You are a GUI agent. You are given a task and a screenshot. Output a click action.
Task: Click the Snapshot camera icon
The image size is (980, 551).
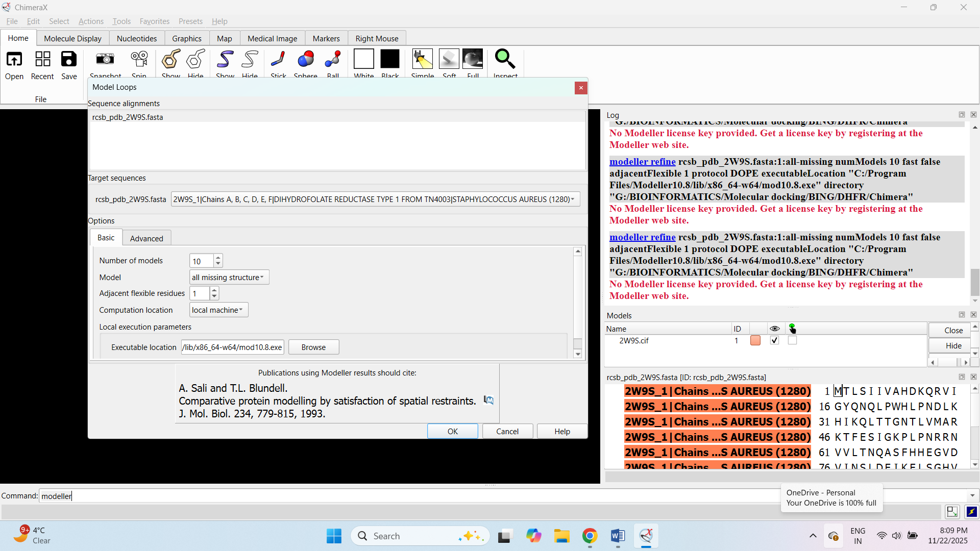[105, 60]
